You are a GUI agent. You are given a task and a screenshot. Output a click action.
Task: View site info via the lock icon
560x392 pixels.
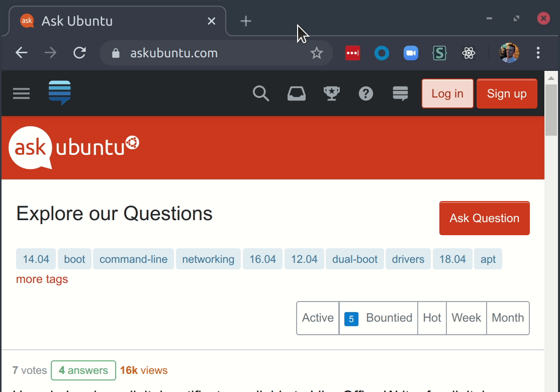pos(115,53)
